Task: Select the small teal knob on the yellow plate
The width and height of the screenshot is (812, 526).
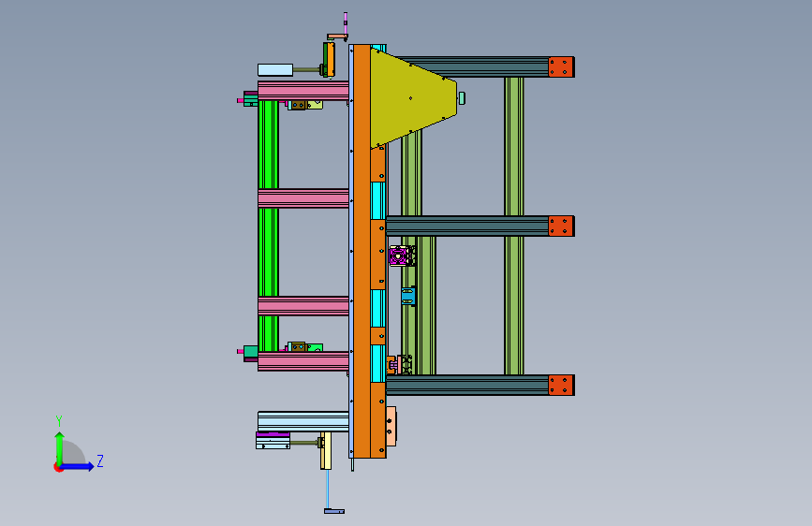Action: (462, 98)
